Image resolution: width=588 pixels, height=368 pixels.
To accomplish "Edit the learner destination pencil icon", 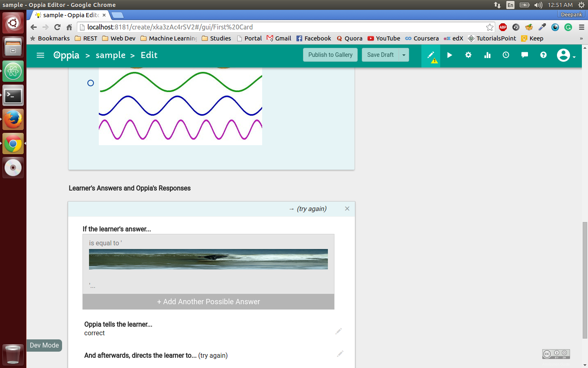I will [x=340, y=354].
